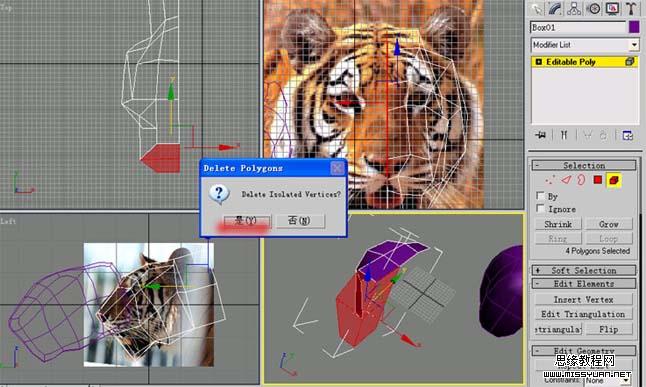Click Yes in Delete Polygons dialog
Screen dimensions: 646x387
[247, 221]
